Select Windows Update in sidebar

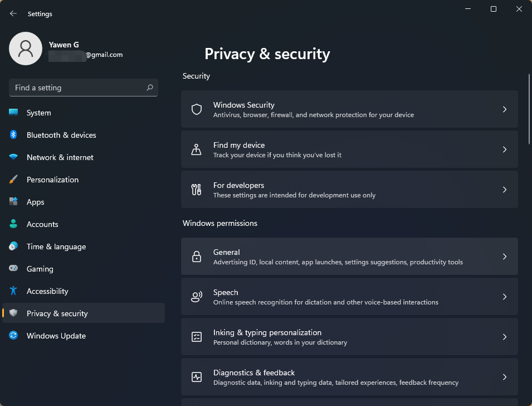(84, 336)
